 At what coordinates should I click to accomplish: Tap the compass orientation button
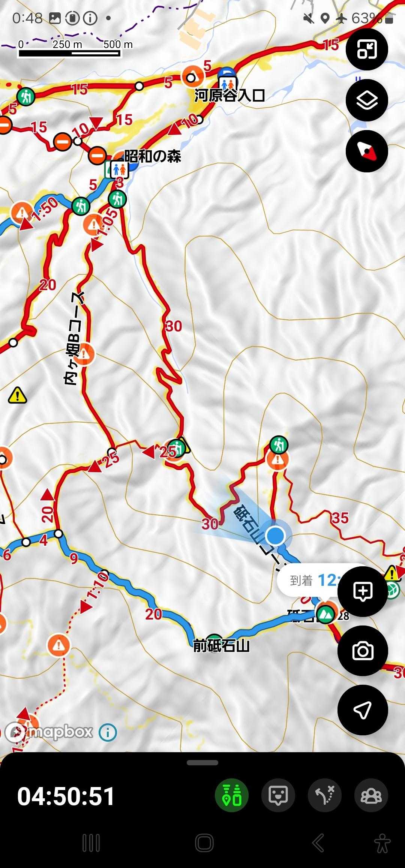(x=366, y=151)
